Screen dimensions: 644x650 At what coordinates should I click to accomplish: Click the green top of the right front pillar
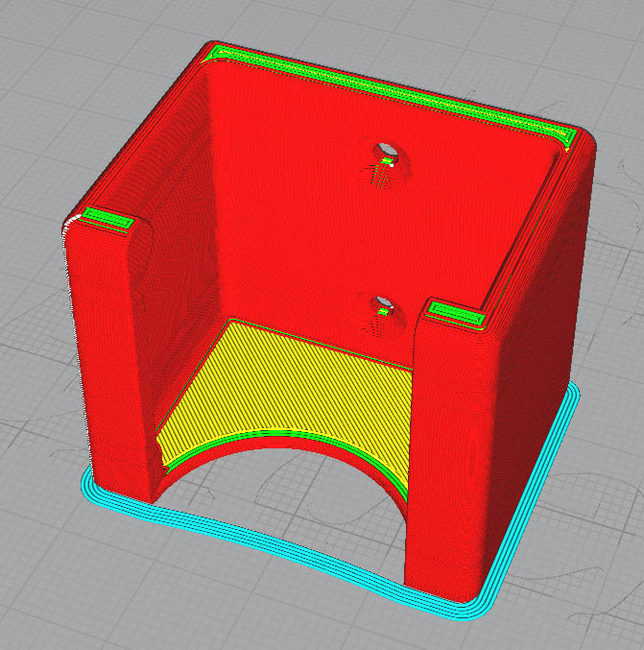click(x=456, y=313)
